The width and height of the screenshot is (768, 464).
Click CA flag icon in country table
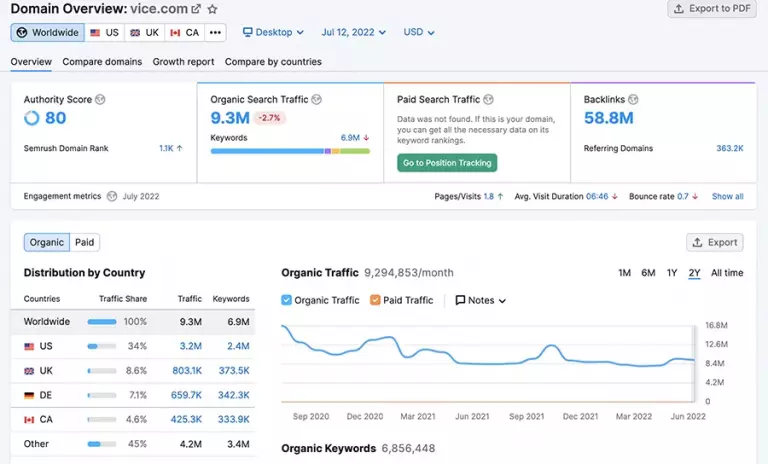[x=29, y=419]
